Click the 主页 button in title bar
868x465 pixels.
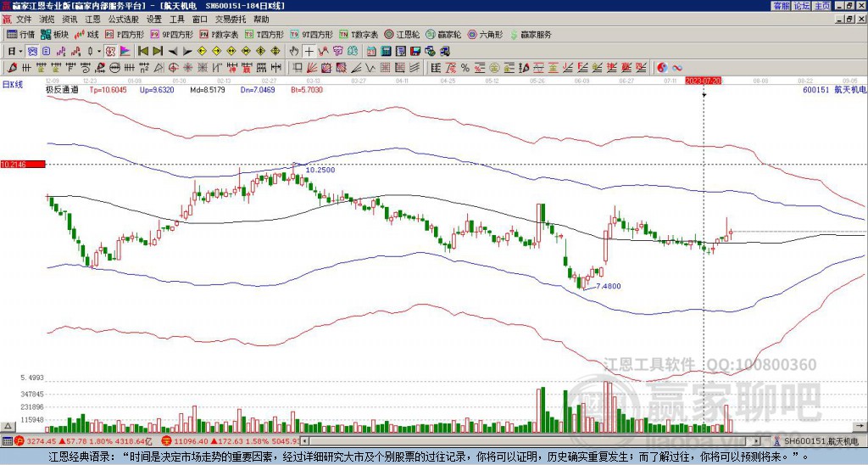[x=821, y=6]
